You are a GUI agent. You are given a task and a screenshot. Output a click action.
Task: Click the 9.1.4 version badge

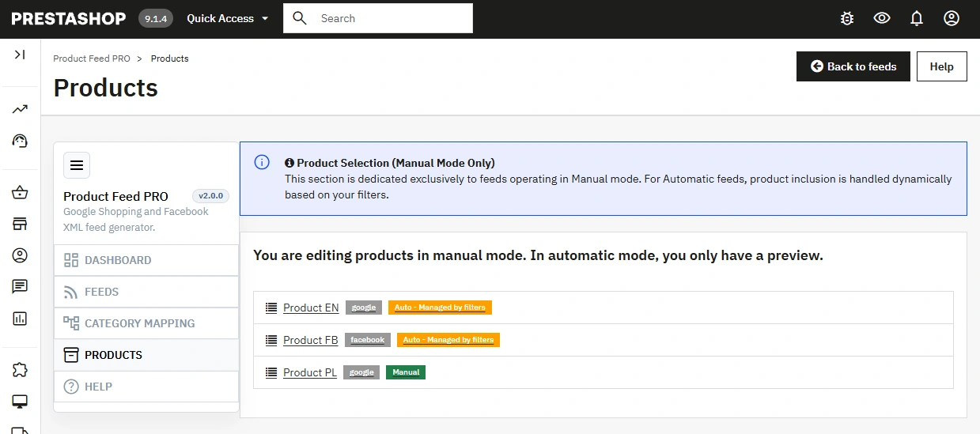[x=156, y=18]
